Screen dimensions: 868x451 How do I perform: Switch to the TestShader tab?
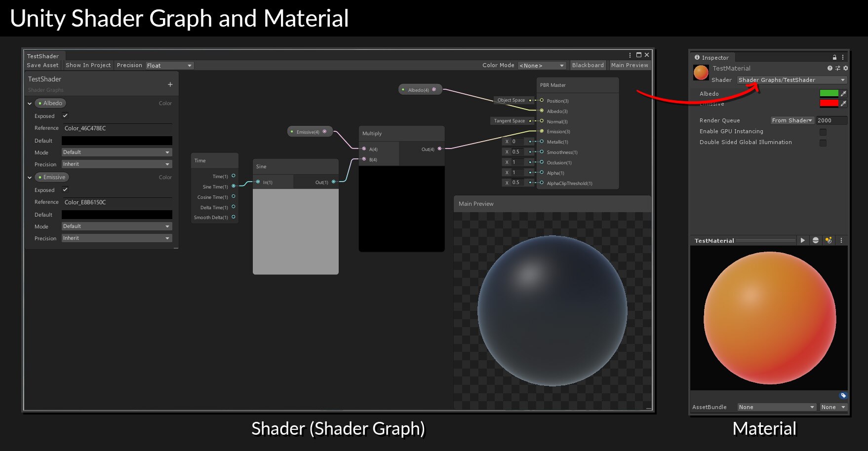point(42,56)
